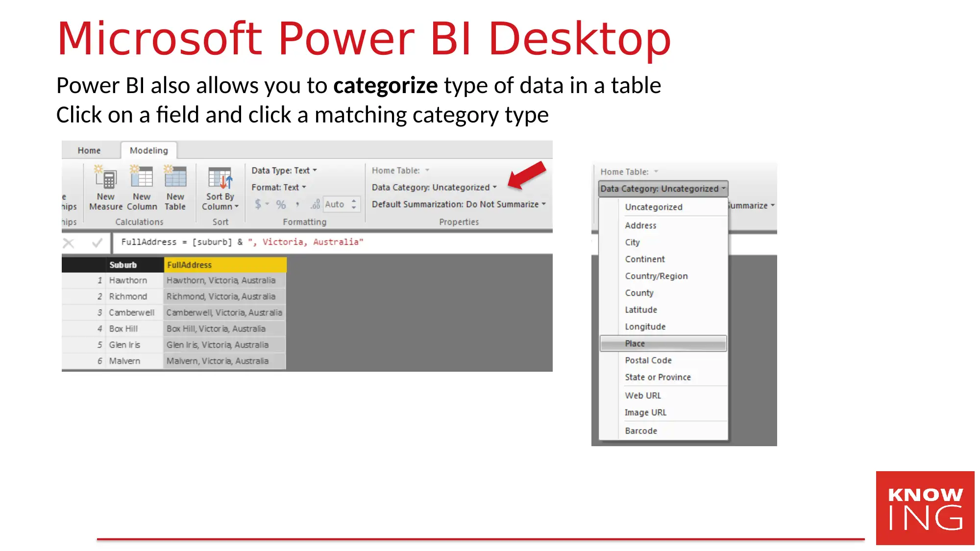Select the FullAddress column header
This screenshot has height=551, width=980.
(x=225, y=265)
